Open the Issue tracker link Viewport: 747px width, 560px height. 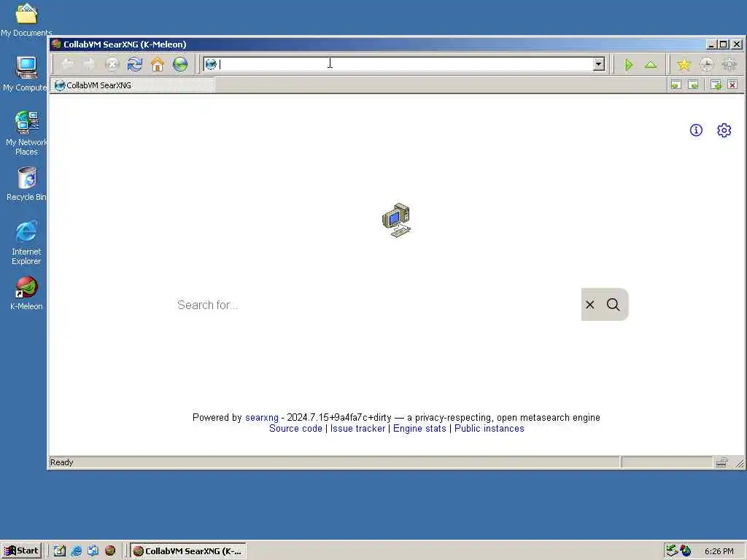(357, 429)
